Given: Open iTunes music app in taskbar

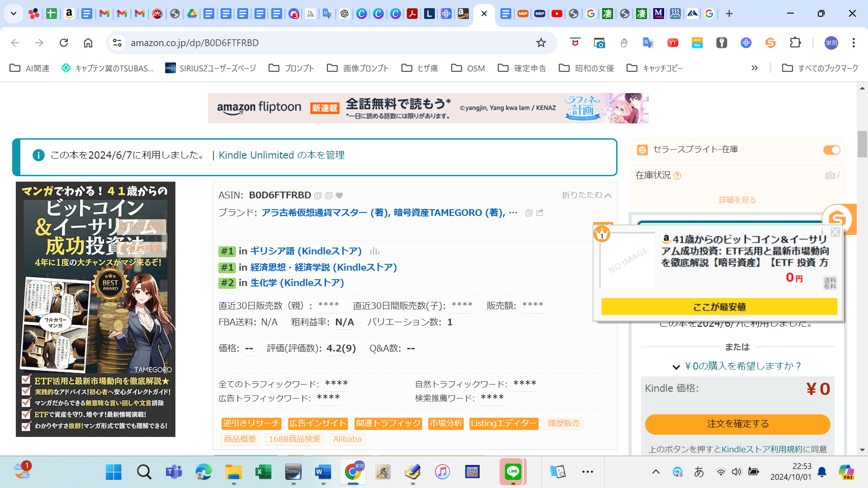Looking at the screenshot, I should [443, 472].
